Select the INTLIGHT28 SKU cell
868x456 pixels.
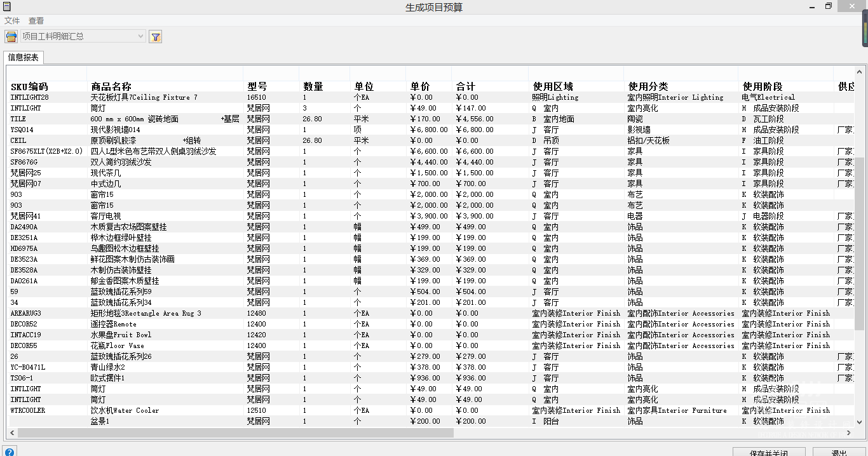point(30,97)
